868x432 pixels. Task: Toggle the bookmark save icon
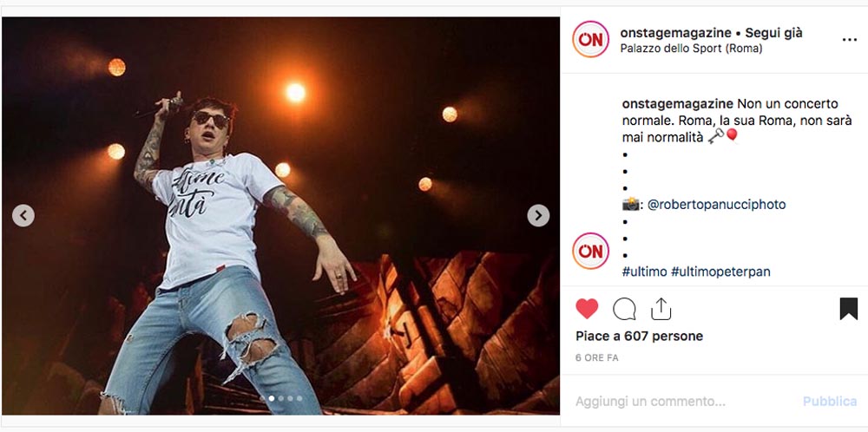848,309
